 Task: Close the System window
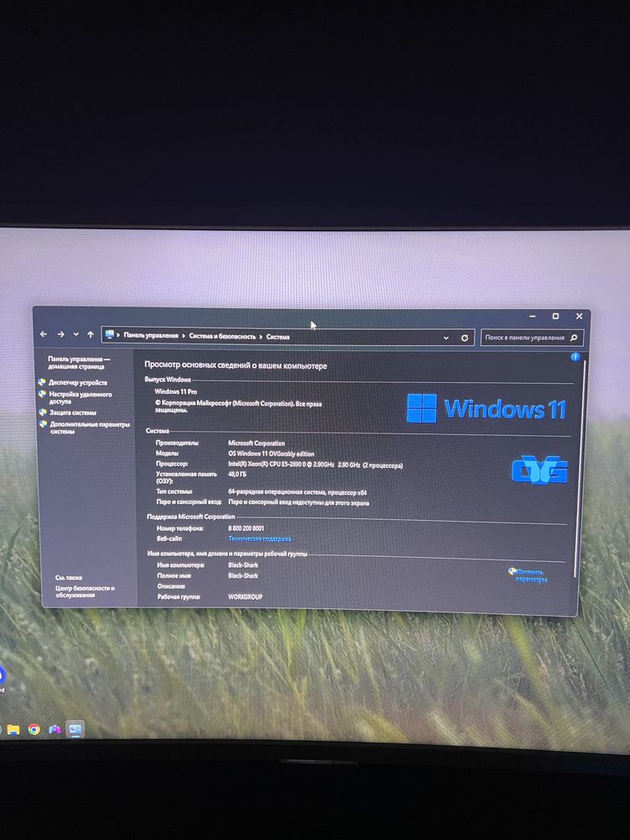[579, 317]
